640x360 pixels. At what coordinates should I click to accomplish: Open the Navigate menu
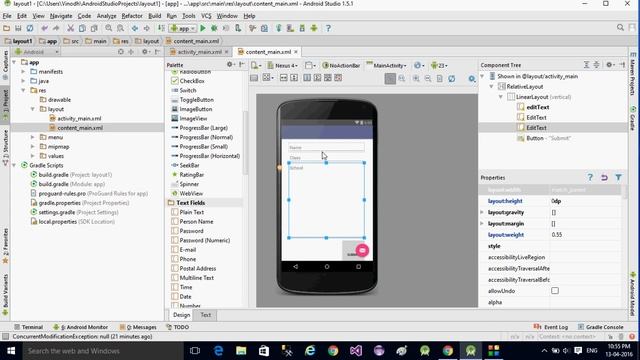point(61,16)
